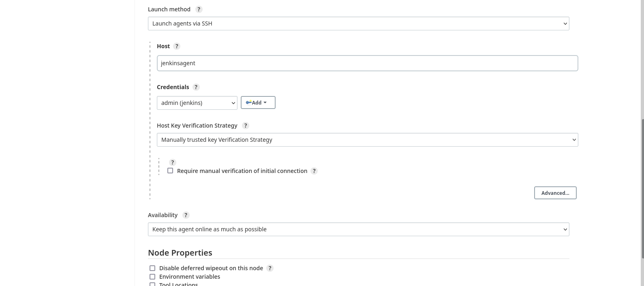The height and width of the screenshot is (286, 644).
Task: Click inside the Host input field
Action: (367, 63)
